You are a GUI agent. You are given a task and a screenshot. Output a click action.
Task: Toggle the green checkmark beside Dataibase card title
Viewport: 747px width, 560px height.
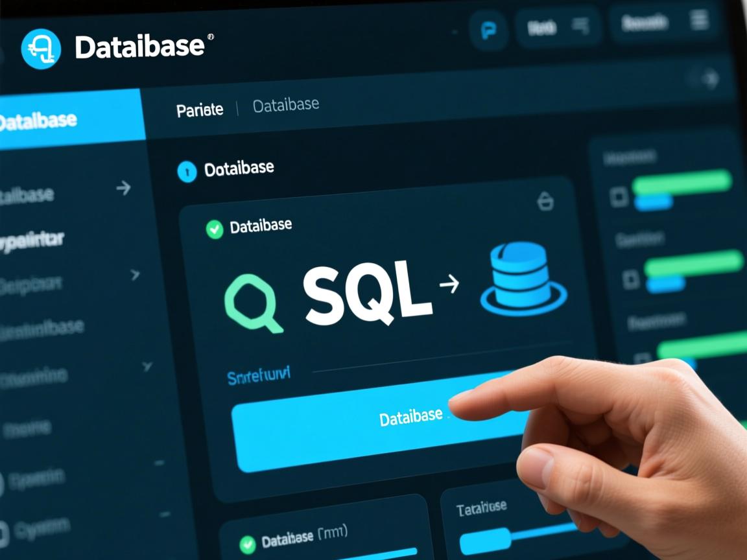(x=215, y=229)
